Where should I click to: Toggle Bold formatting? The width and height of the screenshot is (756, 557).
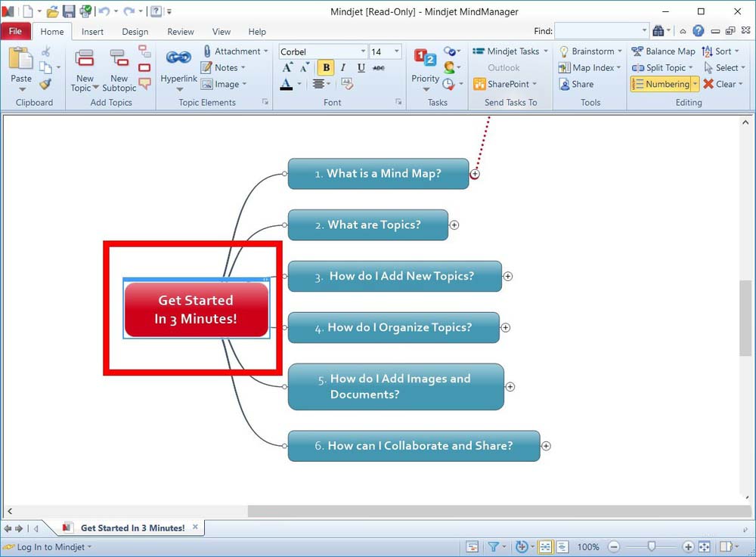point(325,68)
